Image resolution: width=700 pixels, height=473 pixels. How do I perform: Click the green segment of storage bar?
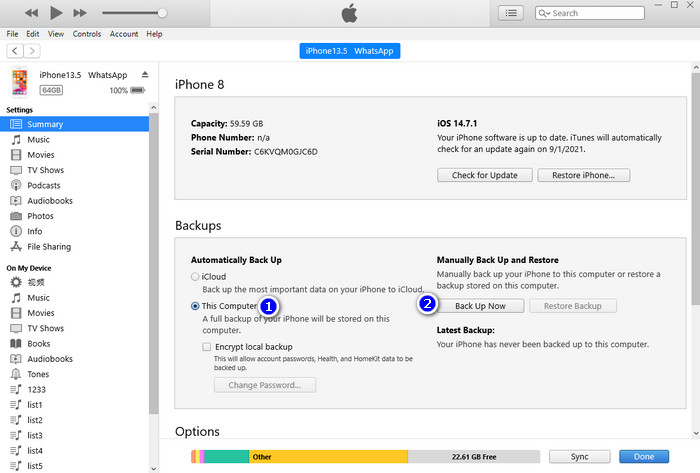(226, 456)
